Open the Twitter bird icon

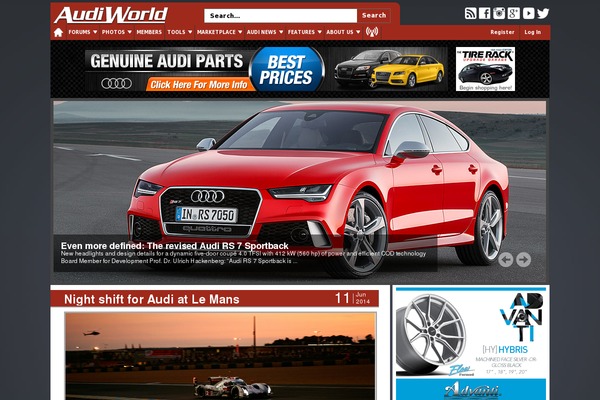(543, 13)
